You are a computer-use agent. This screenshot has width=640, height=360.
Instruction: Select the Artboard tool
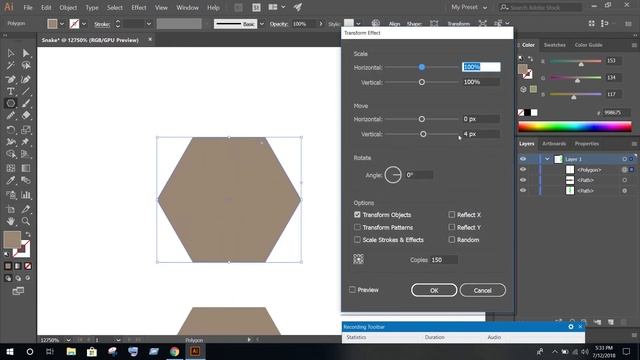pos(11,209)
